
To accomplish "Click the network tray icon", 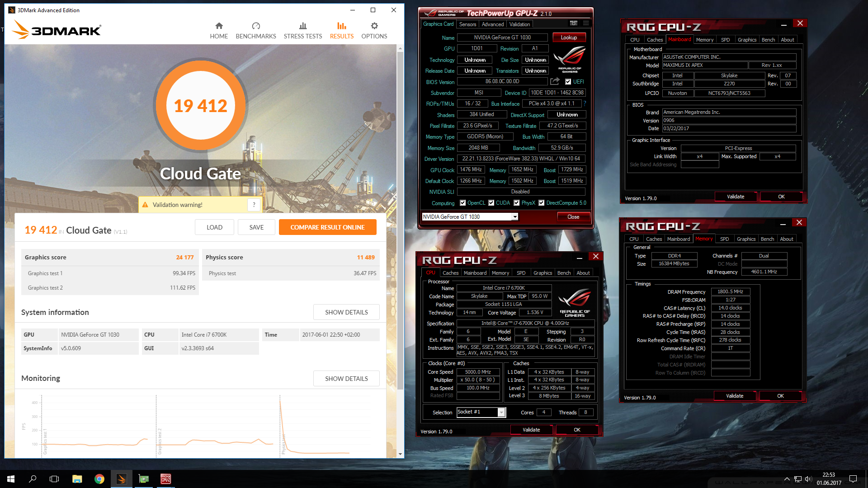I will [x=798, y=479].
